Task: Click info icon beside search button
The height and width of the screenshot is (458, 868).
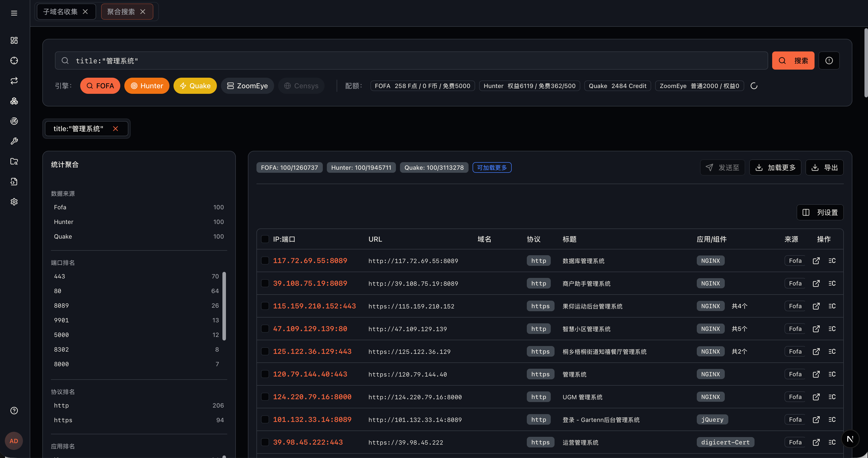Action: pyautogui.click(x=829, y=61)
